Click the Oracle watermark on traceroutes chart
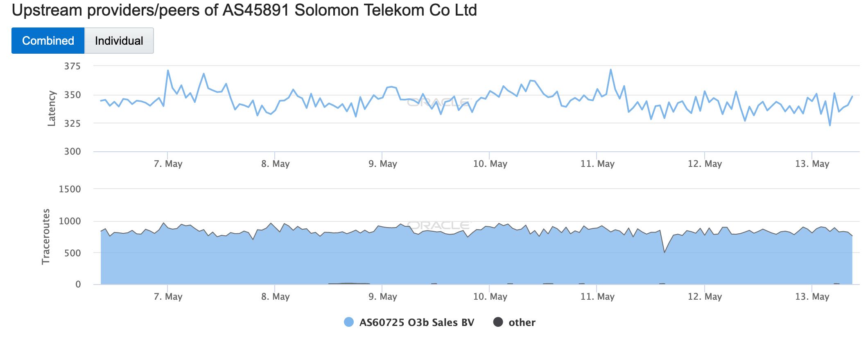Screen dimensions: 868x344 (x=439, y=225)
